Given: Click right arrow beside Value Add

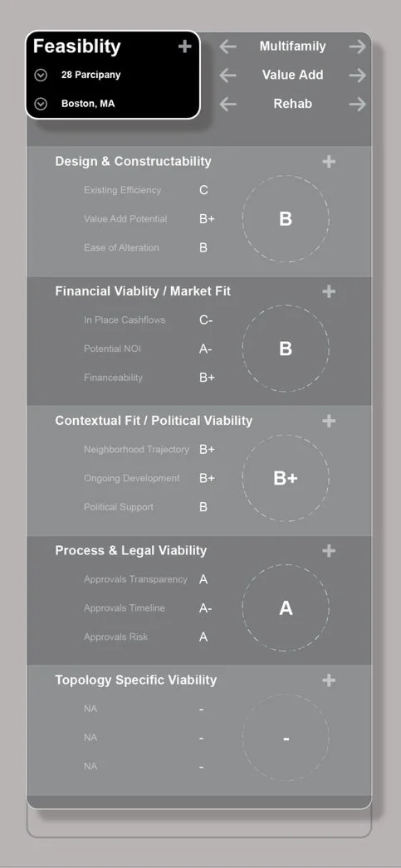Looking at the screenshot, I should click(x=358, y=76).
